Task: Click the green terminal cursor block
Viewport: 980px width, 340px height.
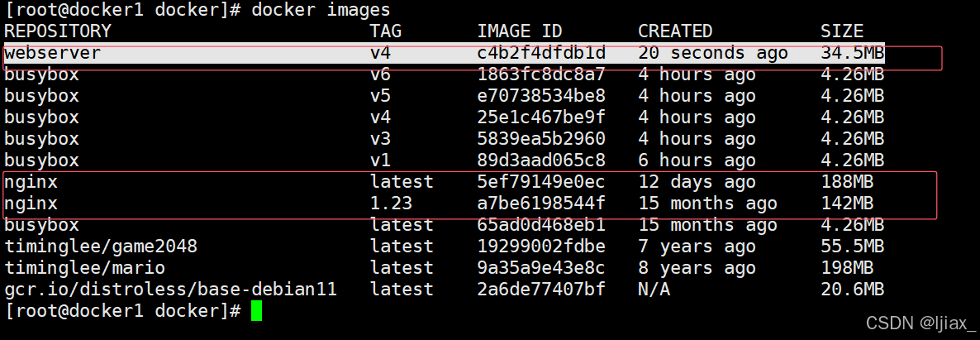Action: 256,310
